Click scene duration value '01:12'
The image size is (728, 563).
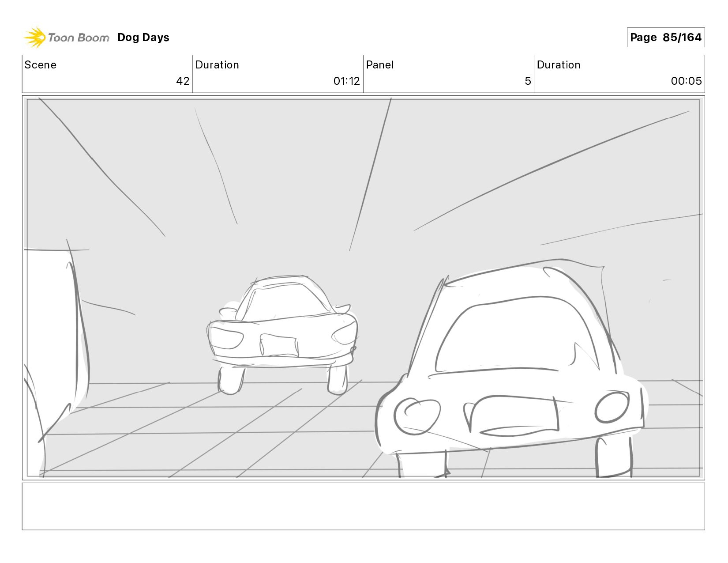point(346,81)
